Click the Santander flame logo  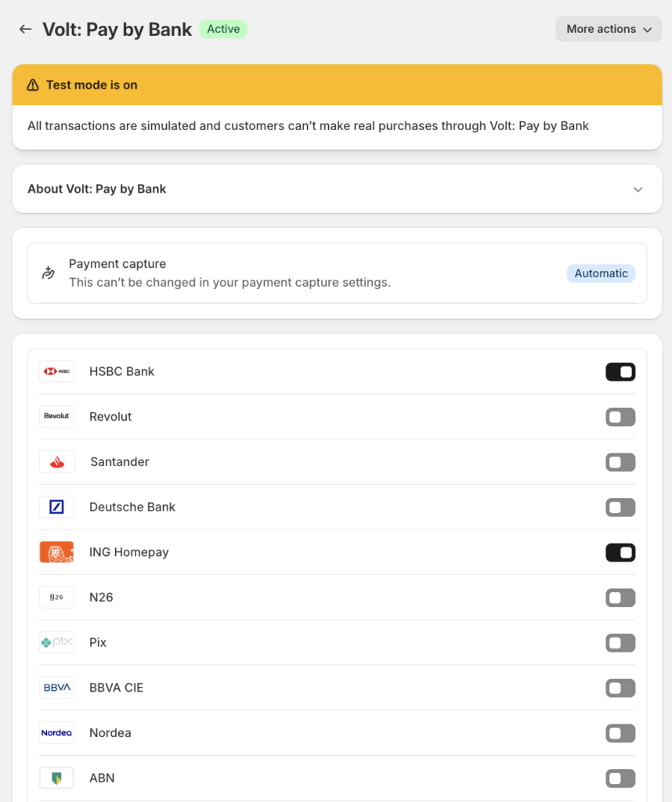(x=56, y=462)
